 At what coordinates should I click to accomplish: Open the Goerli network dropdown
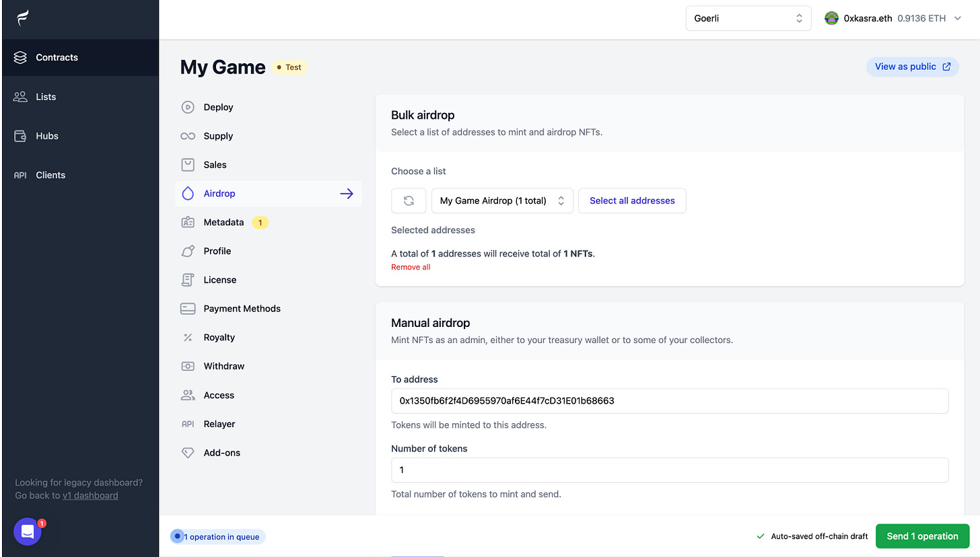coord(748,18)
